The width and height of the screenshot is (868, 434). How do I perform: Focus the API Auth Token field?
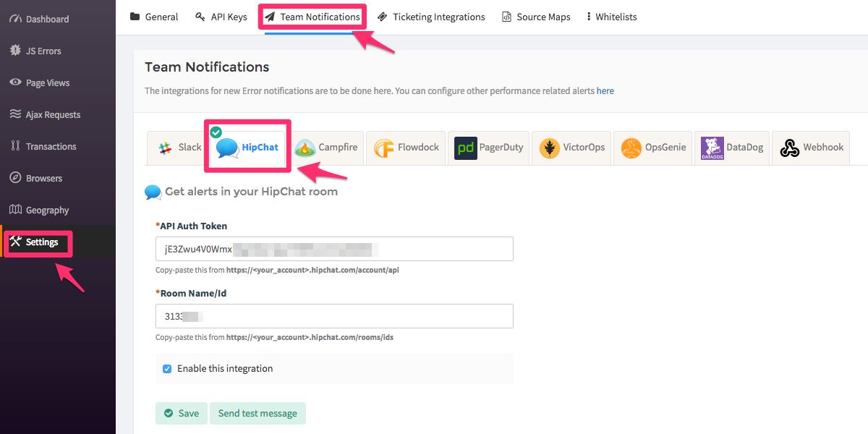[334, 249]
